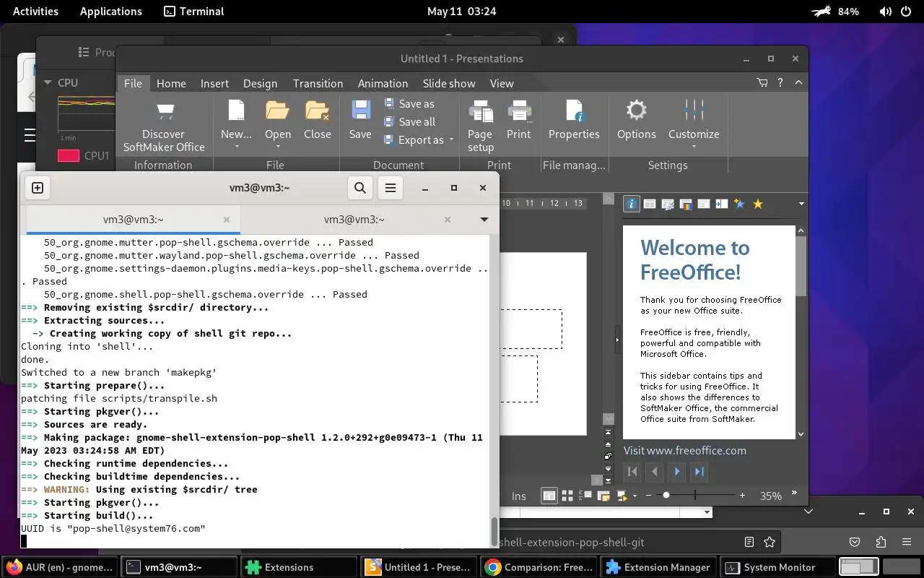Open the terminal tab list dropdown
Screen dimensions: 924x578
484,219
